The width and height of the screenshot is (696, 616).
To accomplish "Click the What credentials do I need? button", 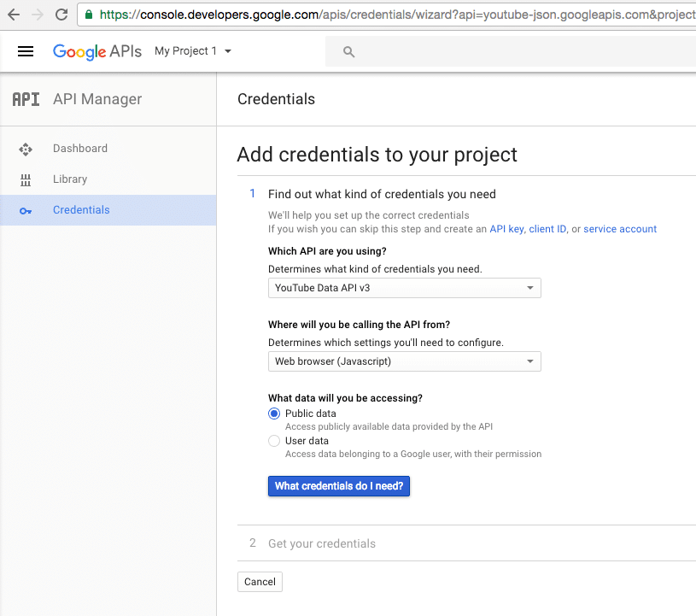I will tap(339, 486).
